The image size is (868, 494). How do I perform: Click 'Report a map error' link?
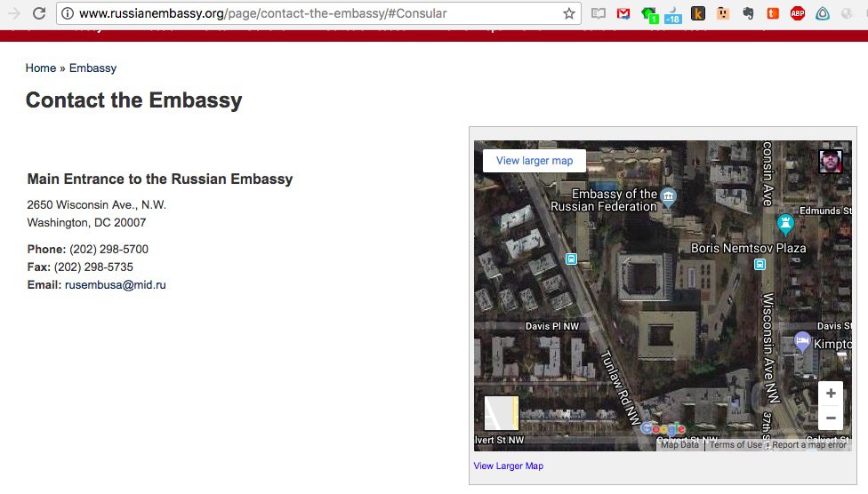[x=808, y=445]
